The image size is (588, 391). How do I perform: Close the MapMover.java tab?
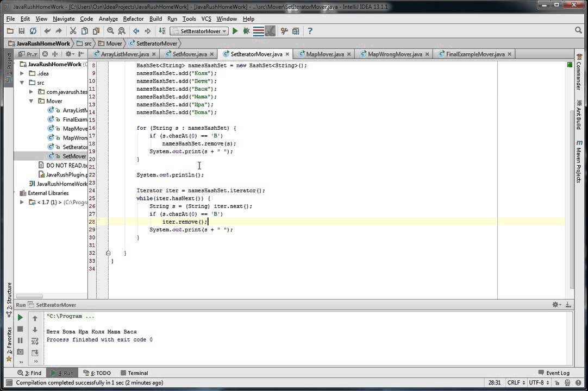click(349, 54)
